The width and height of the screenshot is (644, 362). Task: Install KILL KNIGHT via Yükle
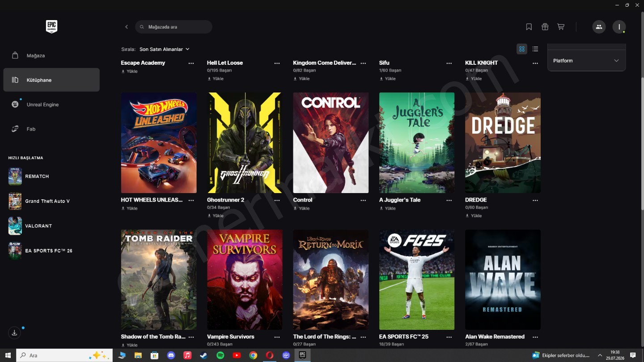(474, 79)
